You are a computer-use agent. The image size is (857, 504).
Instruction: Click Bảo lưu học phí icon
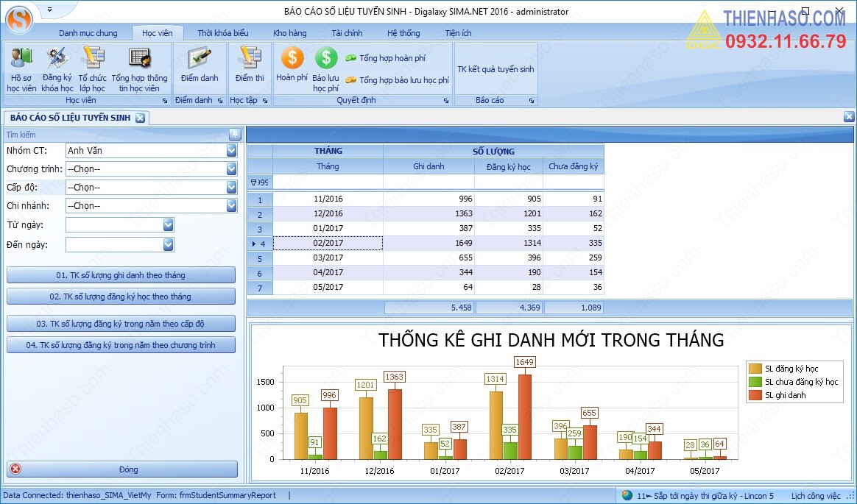pos(325,66)
